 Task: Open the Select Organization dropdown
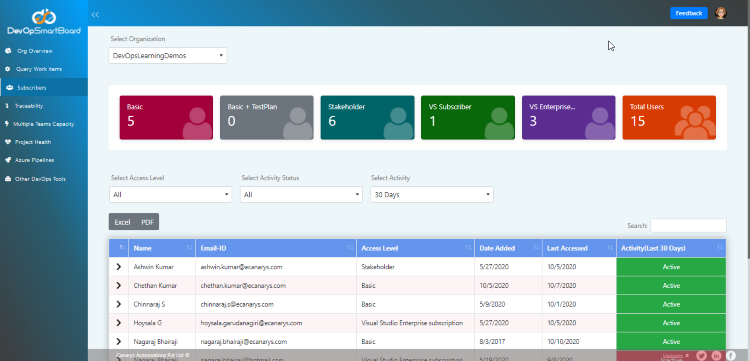pyautogui.click(x=168, y=55)
